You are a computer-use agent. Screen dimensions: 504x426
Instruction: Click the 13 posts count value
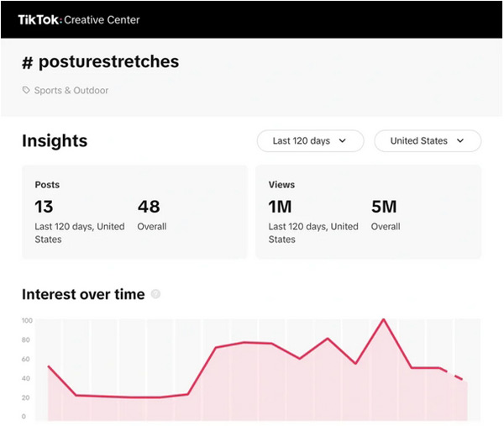[44, 207]
